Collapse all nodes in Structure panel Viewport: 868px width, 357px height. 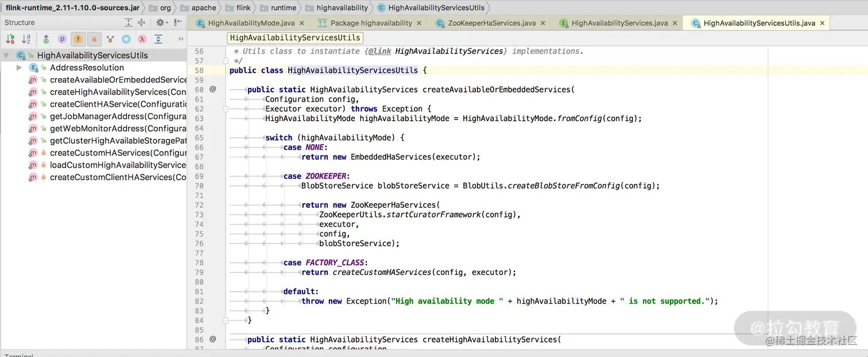141,22
